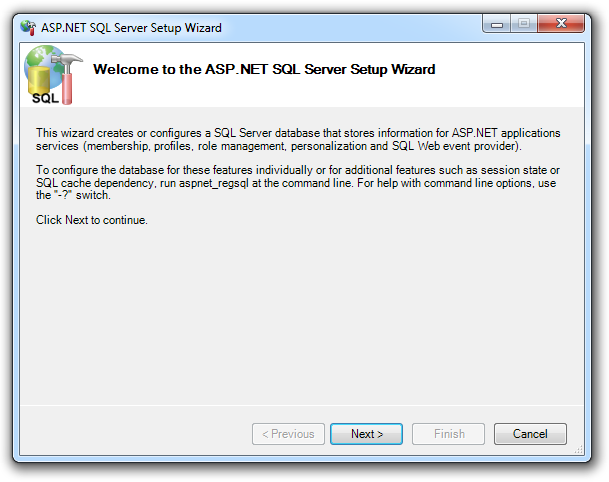
Task: Open the title bar system menu icon
Action: 28,28
